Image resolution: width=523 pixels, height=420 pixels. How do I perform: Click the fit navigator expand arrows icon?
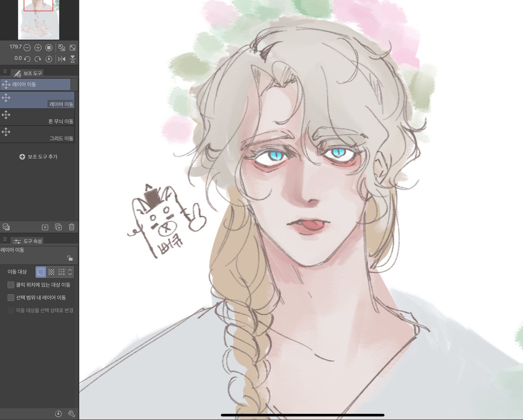pyautogui.click(x=72, y=47)
